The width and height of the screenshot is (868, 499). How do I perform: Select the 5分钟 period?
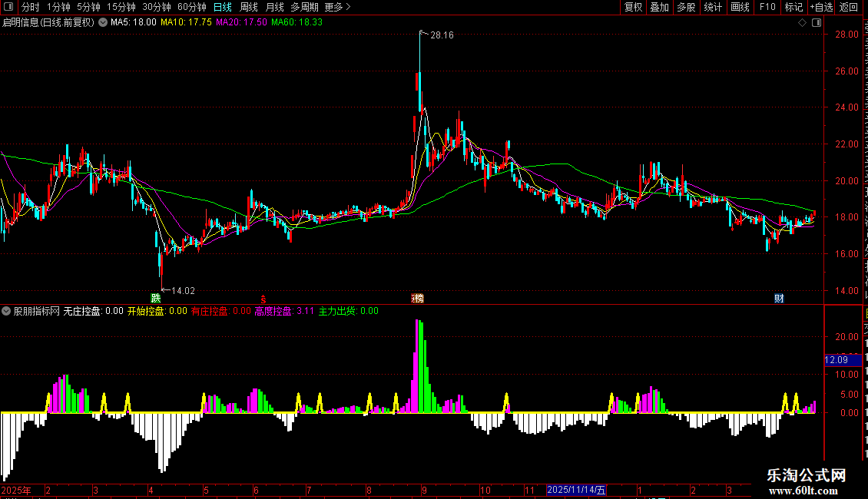click(x=88, y=7)
